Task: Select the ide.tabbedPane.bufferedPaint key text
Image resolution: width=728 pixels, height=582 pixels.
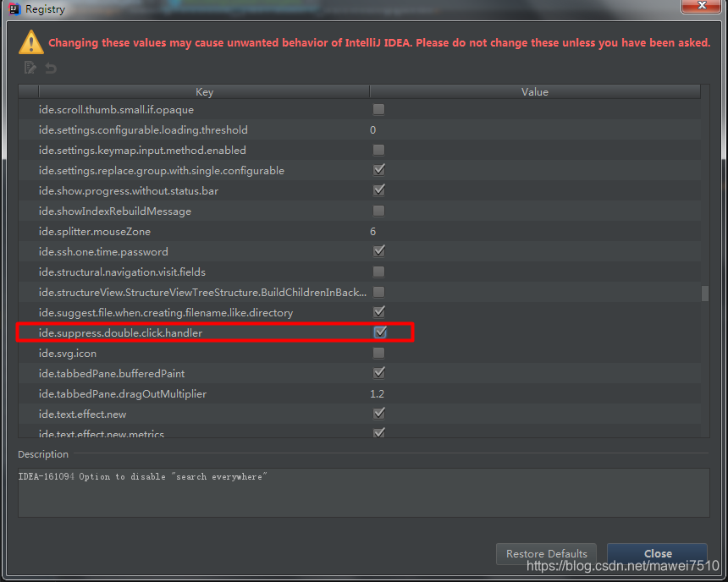Action: (112, 374)
